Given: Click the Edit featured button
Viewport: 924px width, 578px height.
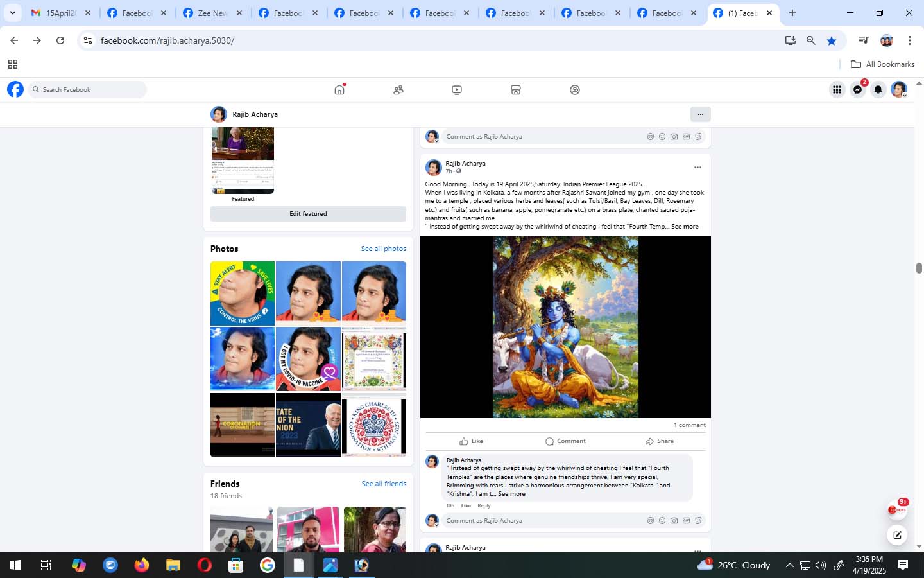Looking at the screenshot, I should tap(308, 214).
